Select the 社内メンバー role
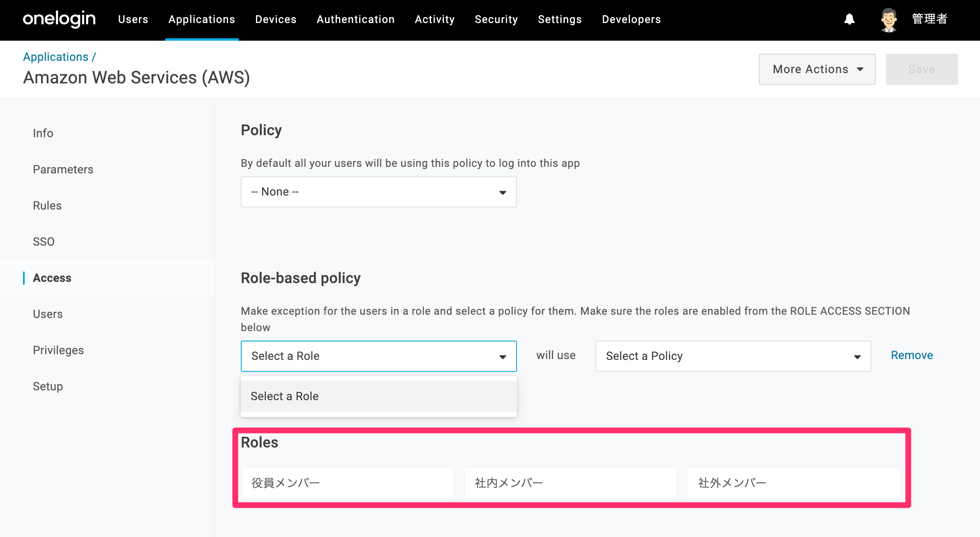Screen dimensions: 980x537 [x=571, y=483]
